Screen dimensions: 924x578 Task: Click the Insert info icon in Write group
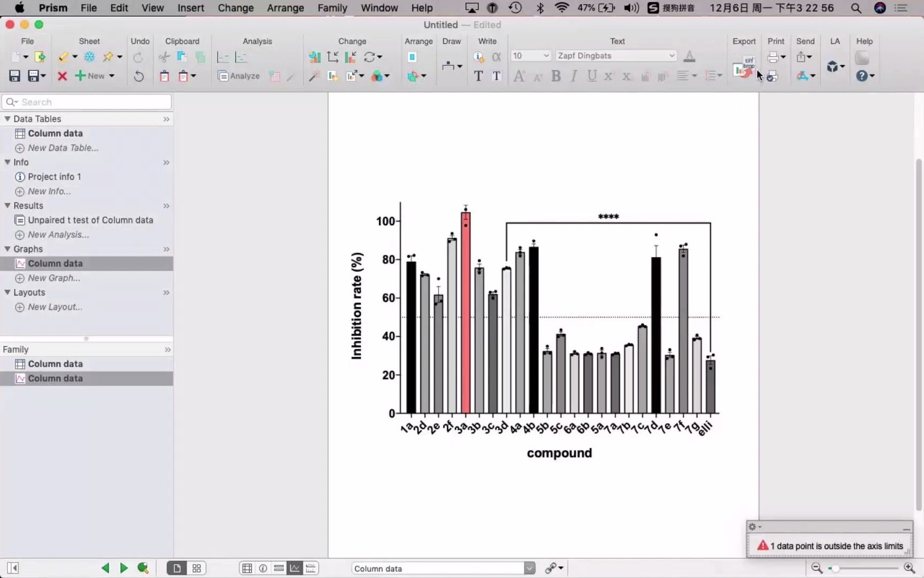[x=479, y=57]
